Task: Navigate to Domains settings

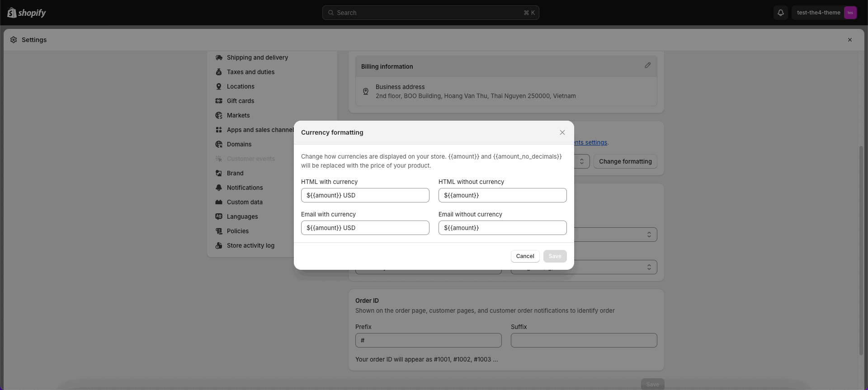Action: [x=239, y=144]
